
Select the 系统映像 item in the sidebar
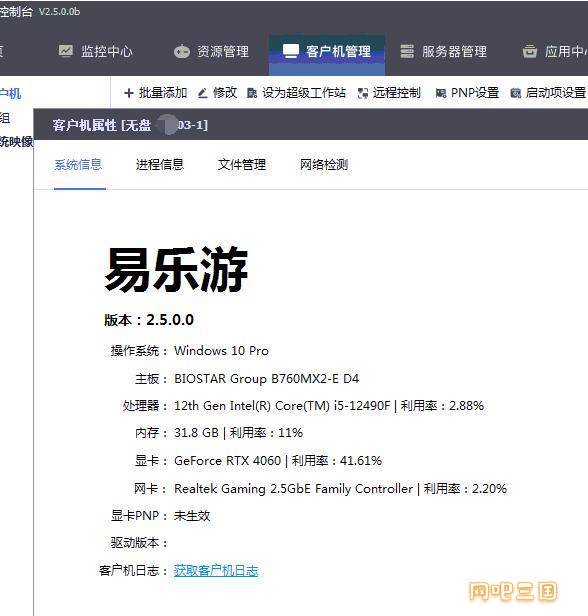click(x=16, y=141)
